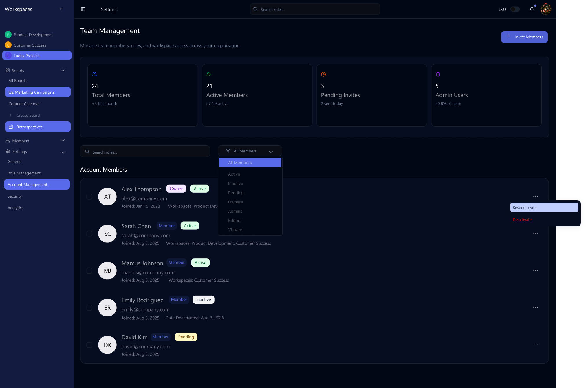588x388 pixels.
Task: Click Resend Invite in the context menu
Action: (x=544, y=207)
